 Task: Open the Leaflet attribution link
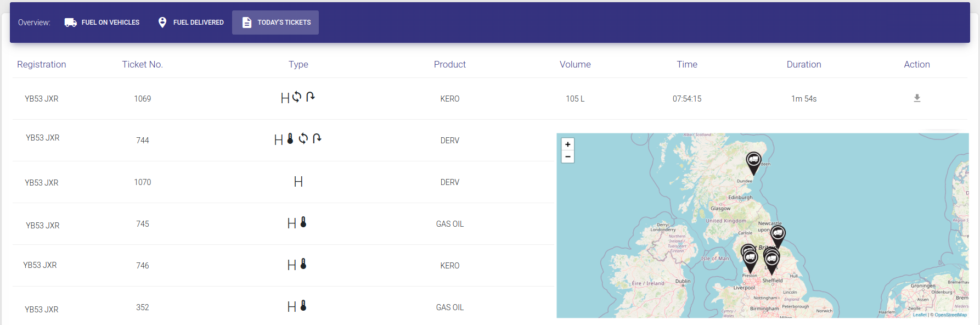[x=920, y=315]
